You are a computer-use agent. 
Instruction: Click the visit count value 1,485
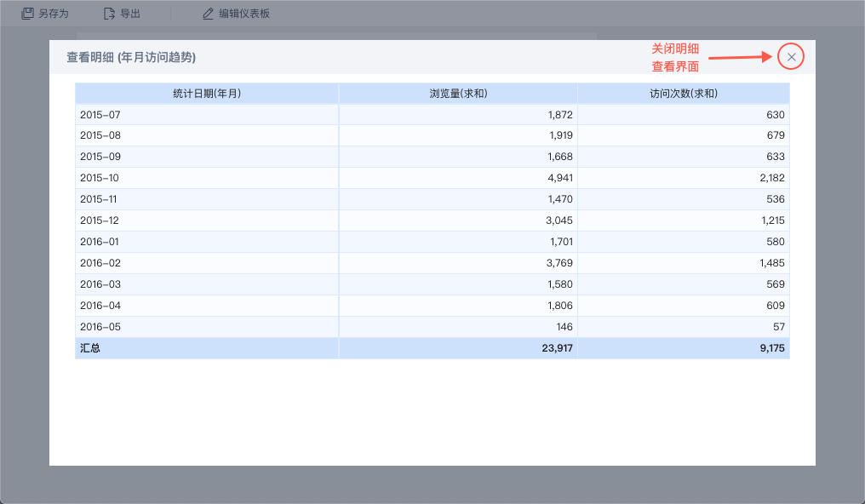[x=771, y=263]
